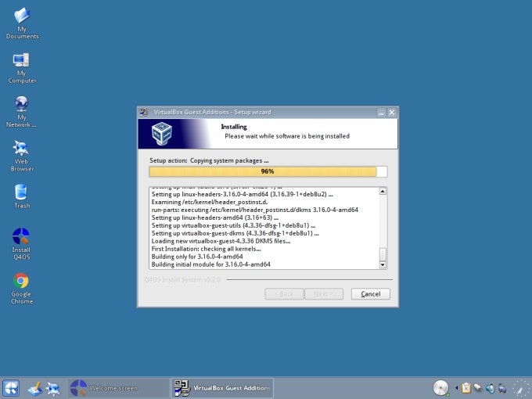Minimize the setup wizard window
Viewport: 532px width, 399px height.
382,113
